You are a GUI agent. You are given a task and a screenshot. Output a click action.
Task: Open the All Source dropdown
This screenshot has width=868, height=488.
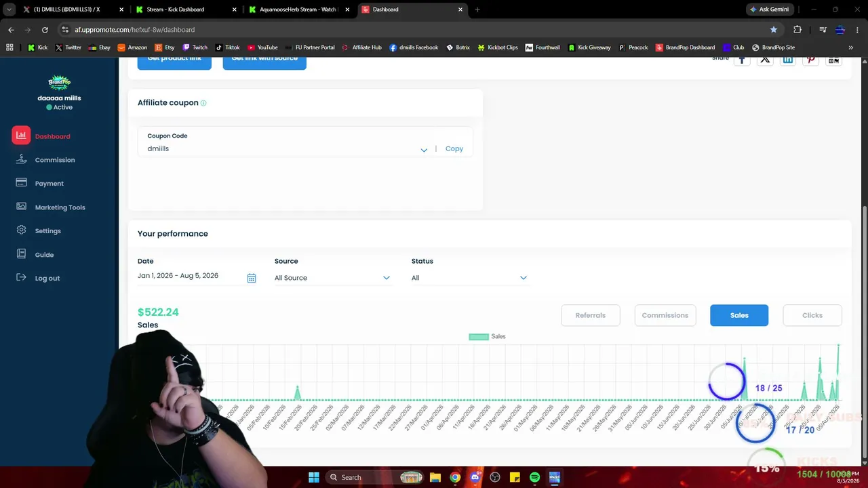coord(332,278)
